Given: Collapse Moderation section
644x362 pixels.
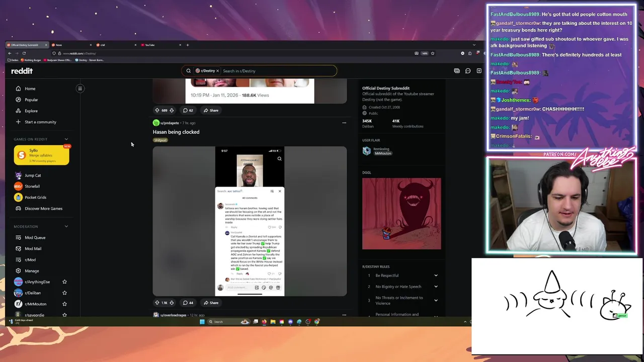Looking at the screenshot, I should [66, 227].
